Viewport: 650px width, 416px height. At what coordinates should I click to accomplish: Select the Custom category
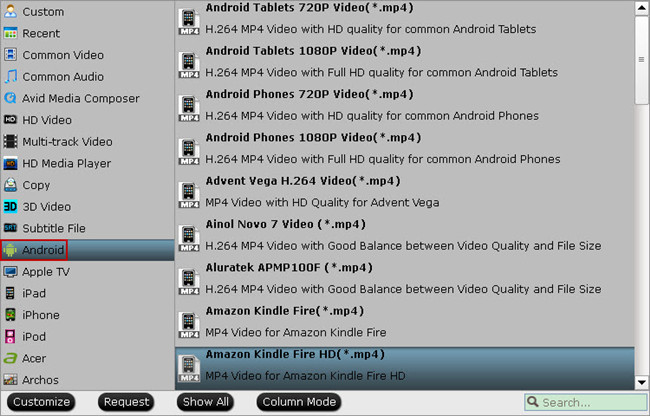tap(87, 12)
